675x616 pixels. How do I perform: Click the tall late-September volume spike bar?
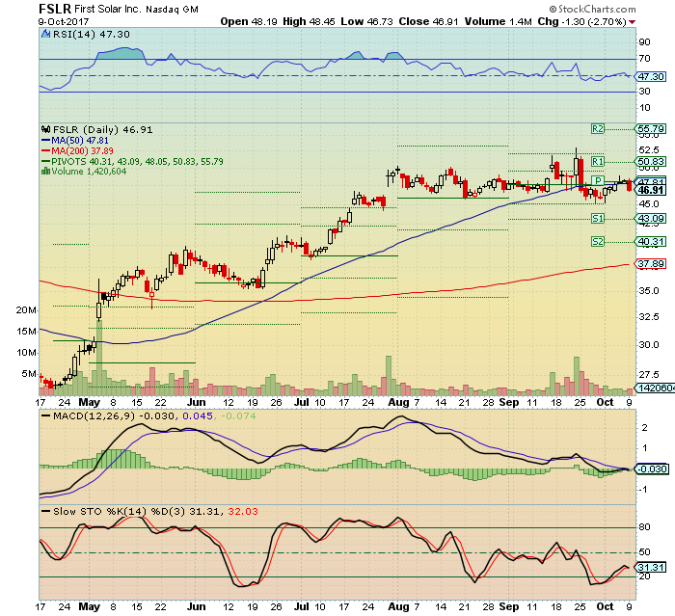[577, 376]
